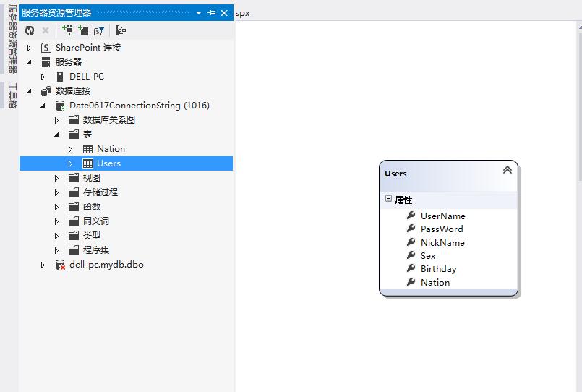Click the Users table grid icon
Screen dimensions: 582x392
click(87, 163)
